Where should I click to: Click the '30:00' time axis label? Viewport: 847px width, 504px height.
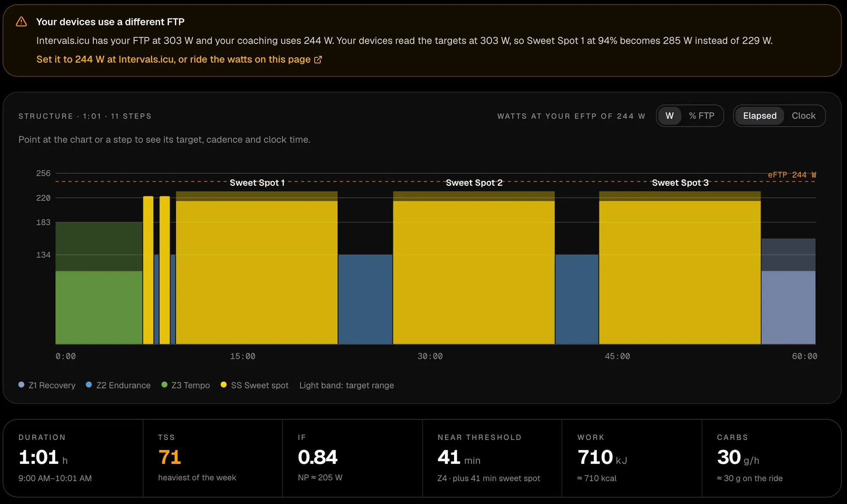[430, 356]
